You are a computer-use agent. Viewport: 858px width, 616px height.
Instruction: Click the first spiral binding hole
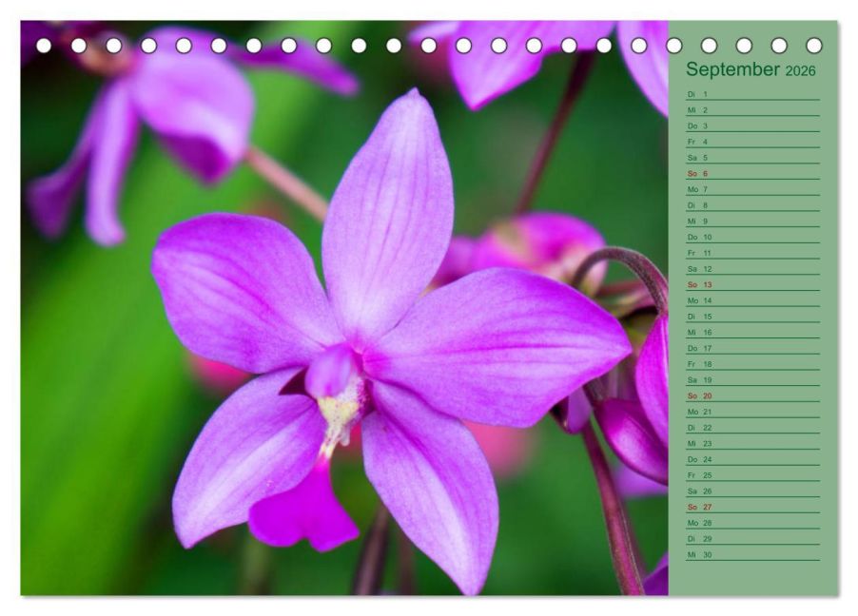(44, 46)
